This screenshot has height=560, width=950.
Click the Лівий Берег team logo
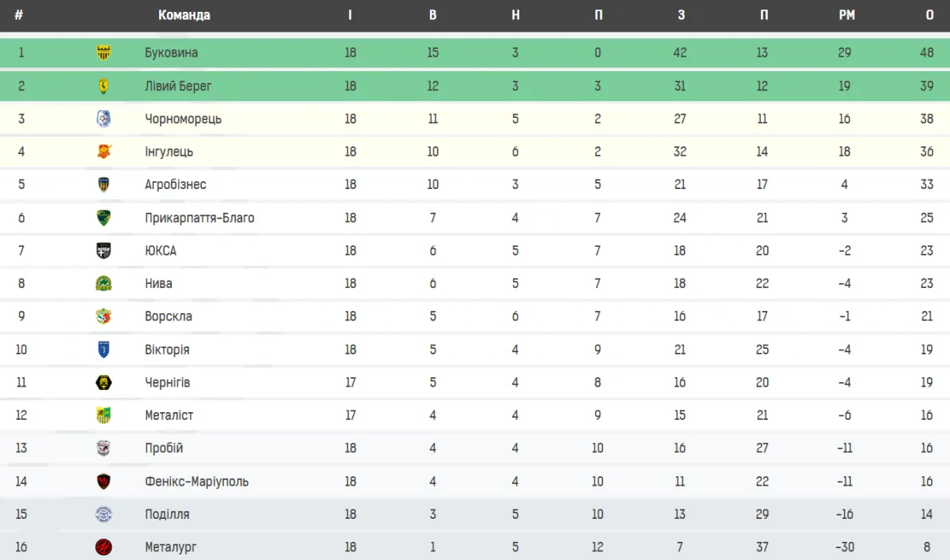[104, 86]
